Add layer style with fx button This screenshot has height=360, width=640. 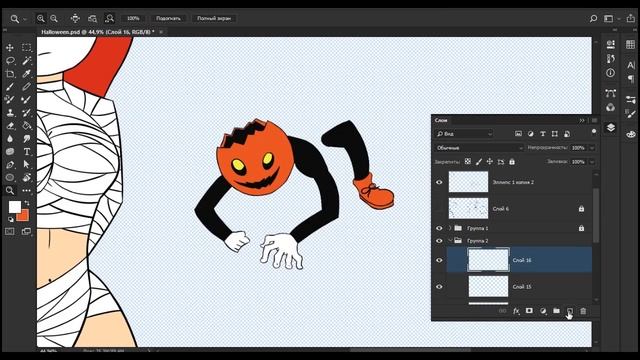tap(516, 311)
